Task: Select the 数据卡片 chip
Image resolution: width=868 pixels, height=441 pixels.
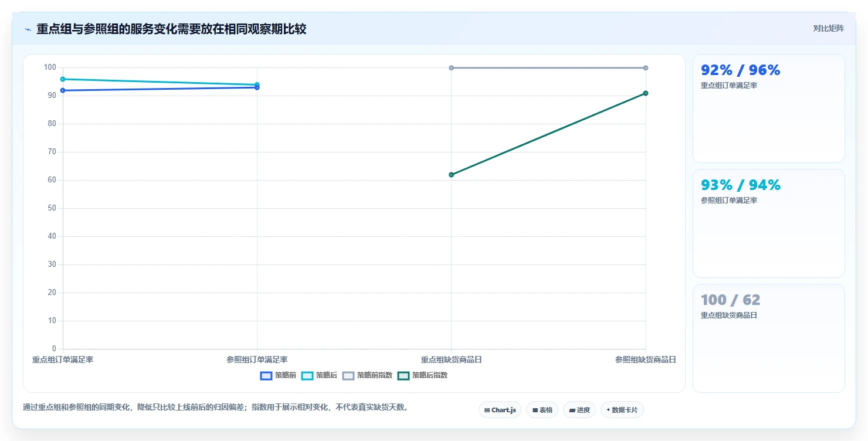Action: point(622,410)
